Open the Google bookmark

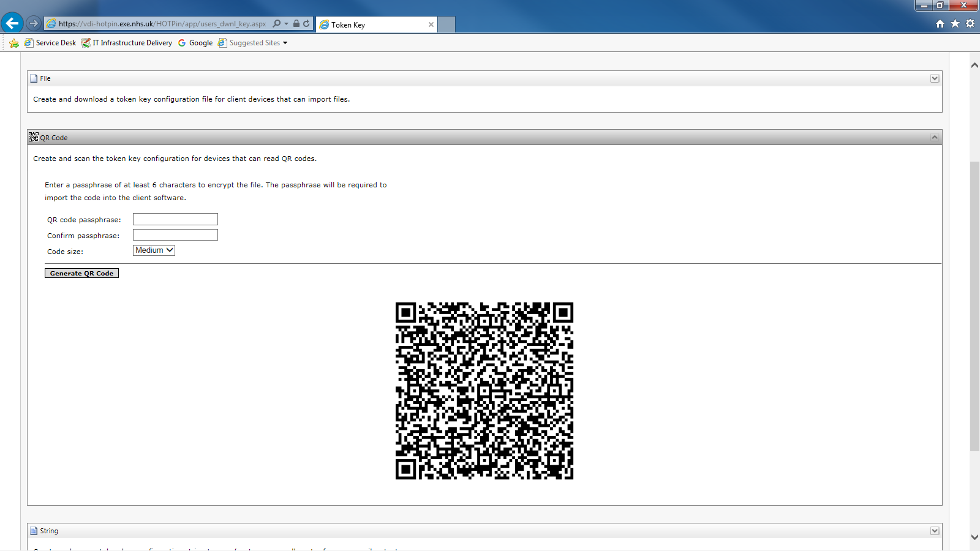coord(195,43)
